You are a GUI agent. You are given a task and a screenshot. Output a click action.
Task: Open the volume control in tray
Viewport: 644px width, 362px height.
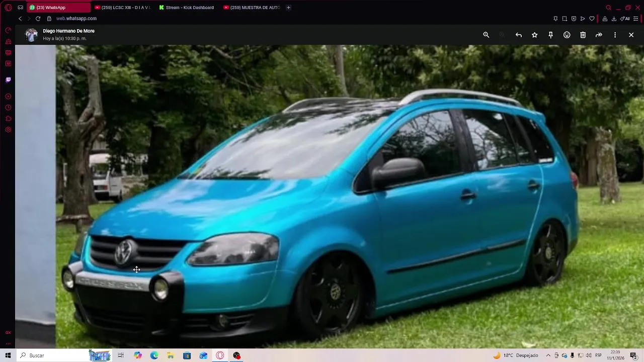coord(589,355)
